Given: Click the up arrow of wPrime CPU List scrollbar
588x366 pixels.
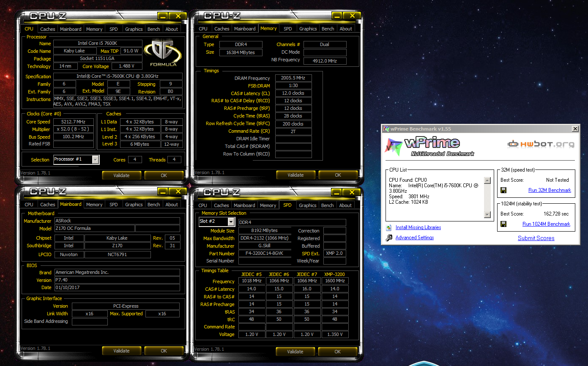Looking at the screenshot, I should click(487, 180).
